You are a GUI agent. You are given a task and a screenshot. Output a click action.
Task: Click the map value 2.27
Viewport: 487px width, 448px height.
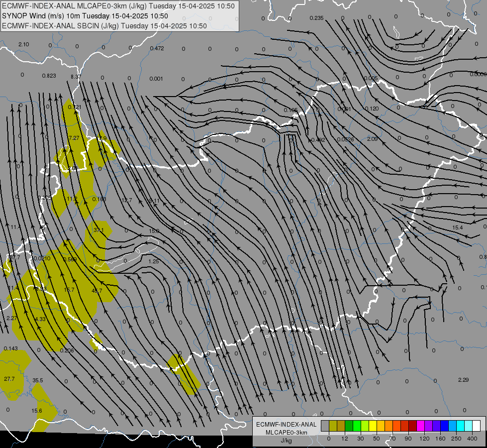pos(12,318)
